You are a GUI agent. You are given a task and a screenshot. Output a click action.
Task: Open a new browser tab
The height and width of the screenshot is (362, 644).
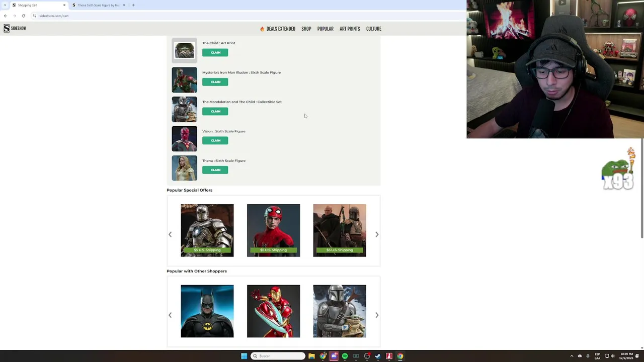(x=133, y=5)
